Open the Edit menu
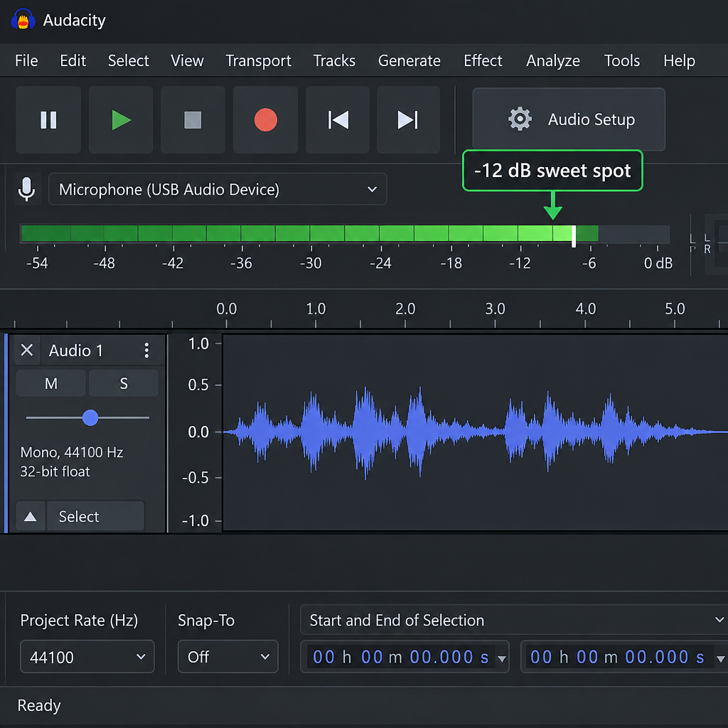 [73, 60]
